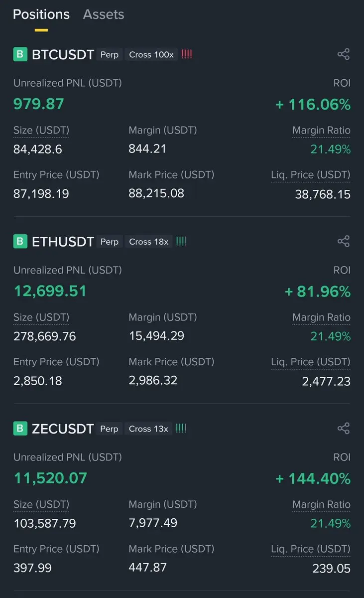Change the Cross 18x leverage on ETHUSDT
The height and width of the screenshot is (598, 364).
click(x=149, y=242)
